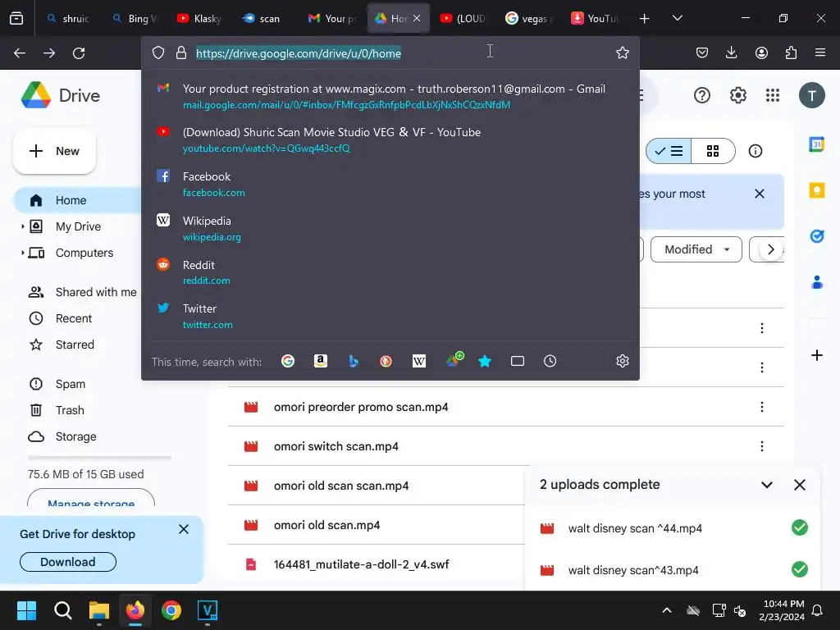Open the magix.com Gmail suggestion

[x=390, y=96]
